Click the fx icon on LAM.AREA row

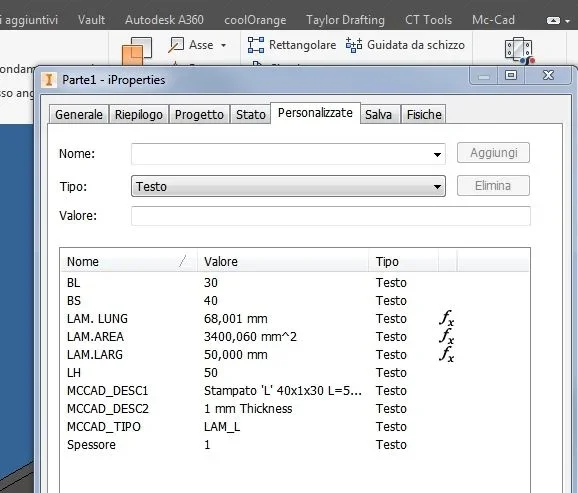tap(446, 336)
